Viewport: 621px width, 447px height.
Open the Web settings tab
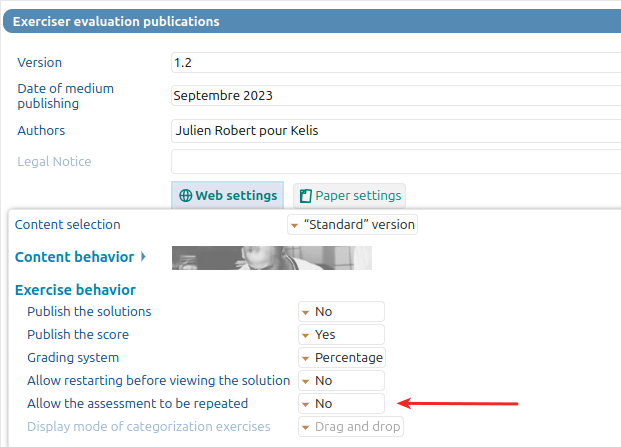click(x=228, y=196)
